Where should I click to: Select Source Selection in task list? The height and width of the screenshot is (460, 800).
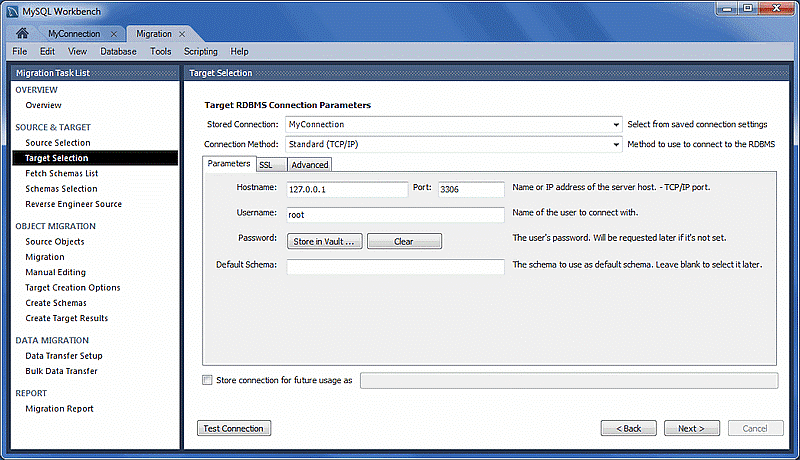(58, 143)
